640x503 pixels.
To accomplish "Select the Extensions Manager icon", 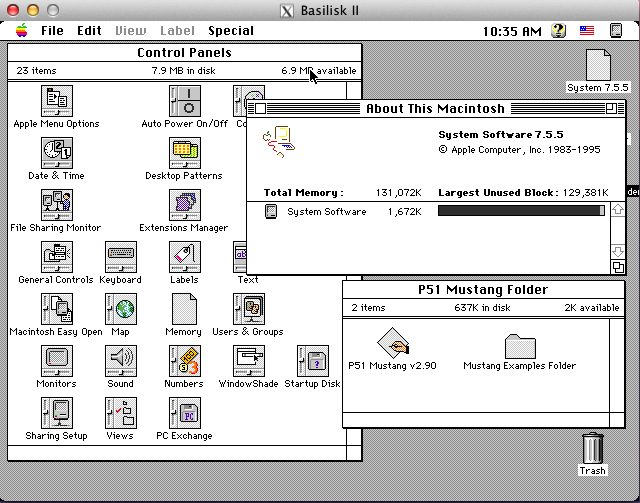I will click(x=184, y=205).
